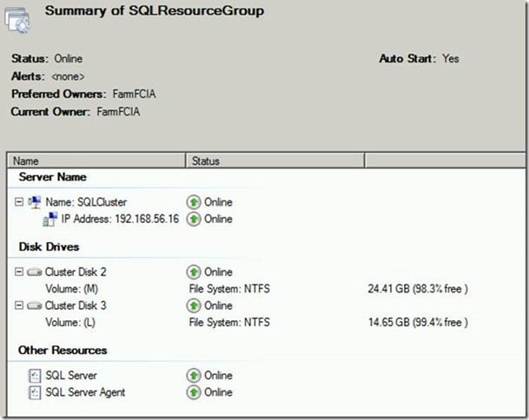Click the IP Address resource icon
This screenshot has height=420, width=529.
coord(50,220)
